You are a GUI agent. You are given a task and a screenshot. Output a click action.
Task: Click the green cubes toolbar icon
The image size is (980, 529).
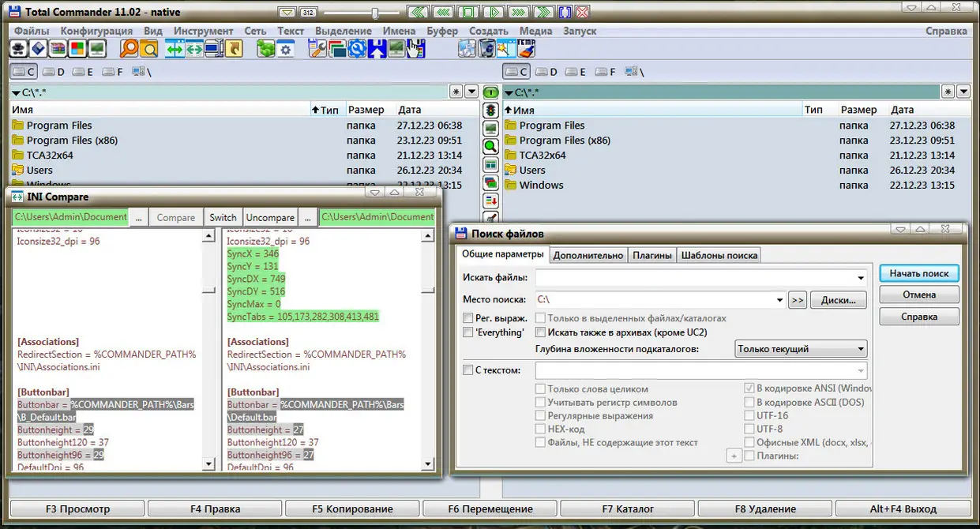point(265,48)
